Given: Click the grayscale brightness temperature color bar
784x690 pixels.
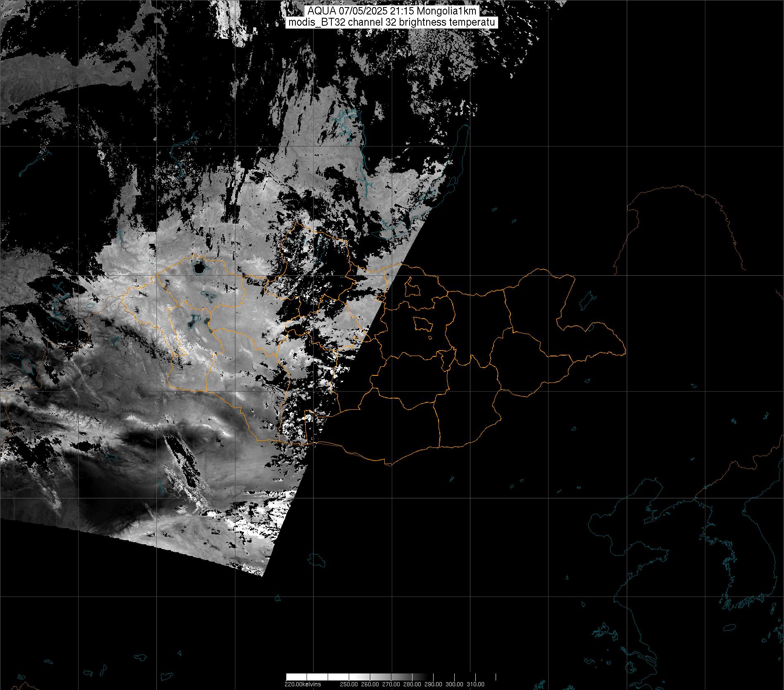Looking at the screenshot, I should 391,677.
